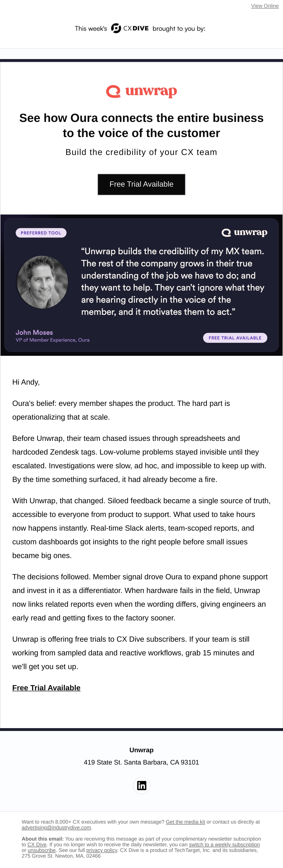Click the white Unwrap logo in banner
283x868 pixels.
244,232
